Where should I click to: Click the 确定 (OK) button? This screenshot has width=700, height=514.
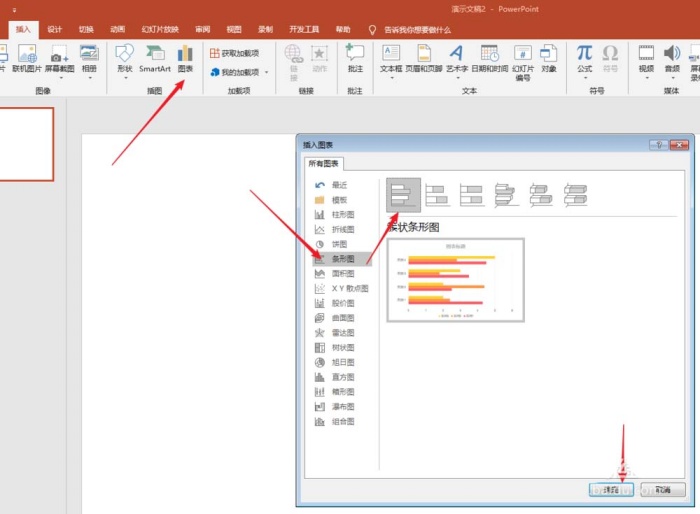pyautogui.click(x=610, y=490)
